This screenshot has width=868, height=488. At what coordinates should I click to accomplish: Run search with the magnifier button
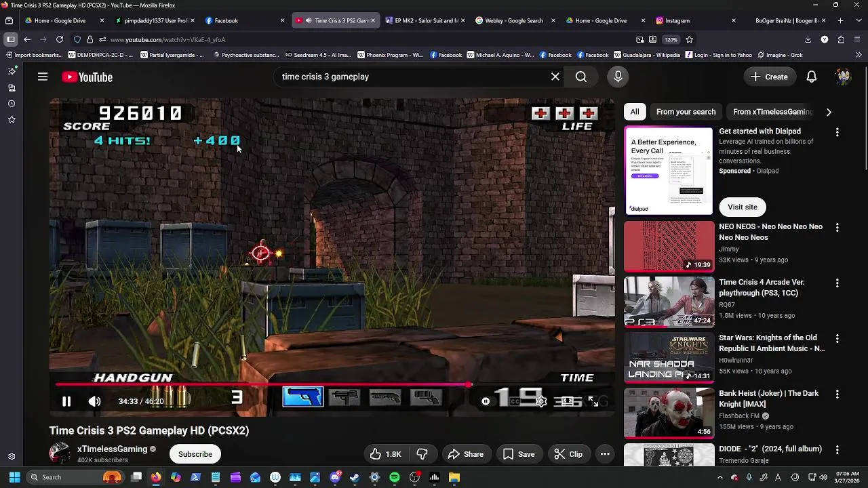pyautogui.click(x=581, y=77)
